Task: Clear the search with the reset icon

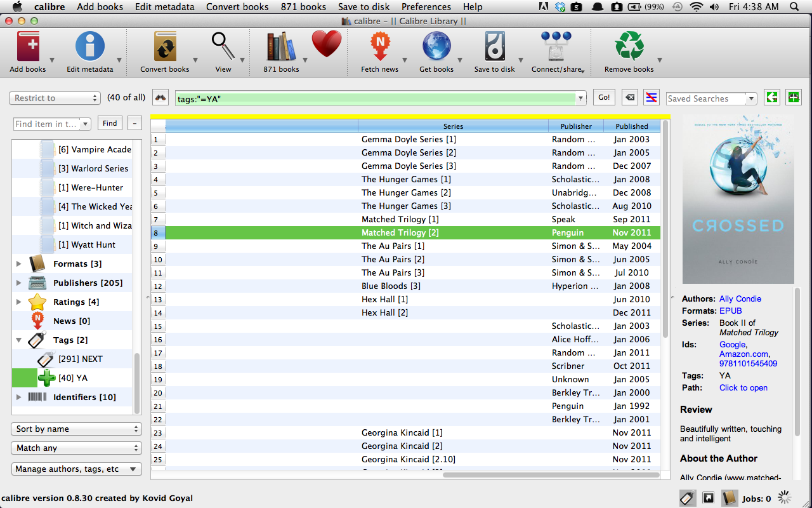Action: coord(629,98)
